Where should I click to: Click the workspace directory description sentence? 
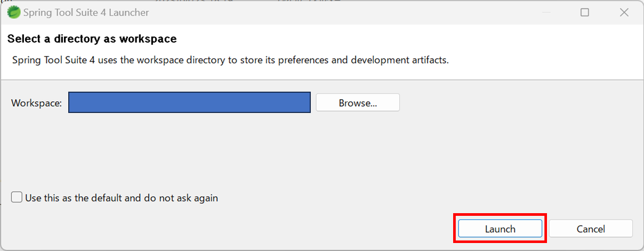coord(230,60)
